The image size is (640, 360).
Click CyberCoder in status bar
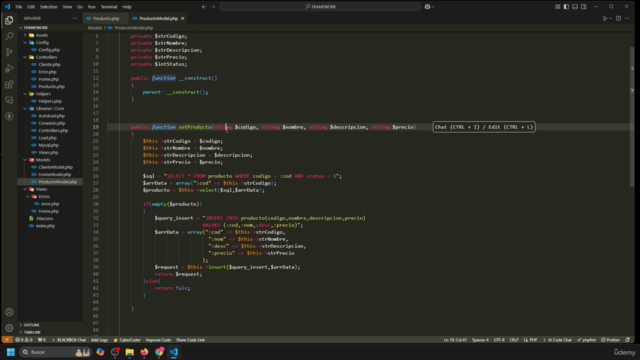[x=127, y=340]
